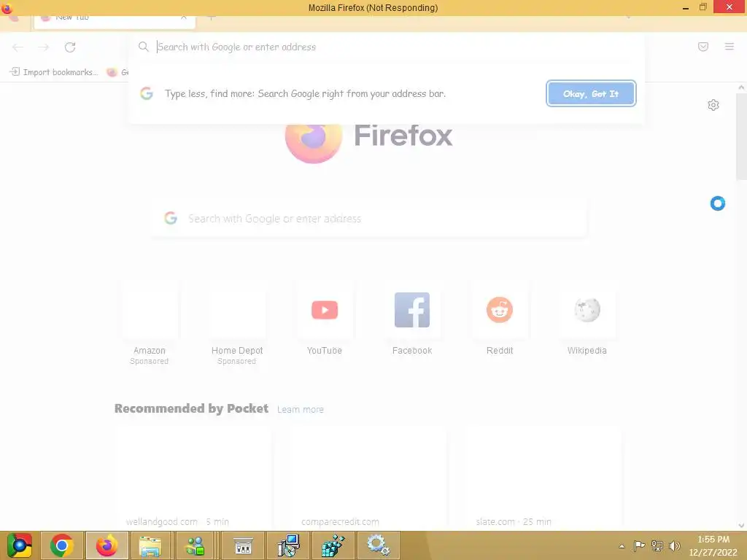Image resolution: width=747 pixels, height=560 pixels.
Task: Open the Action Center flag icon
Action: click(x=639, y=545)
